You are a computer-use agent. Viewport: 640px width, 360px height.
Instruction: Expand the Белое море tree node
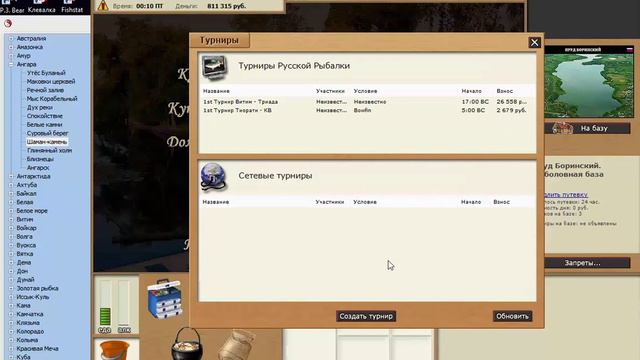11,211
